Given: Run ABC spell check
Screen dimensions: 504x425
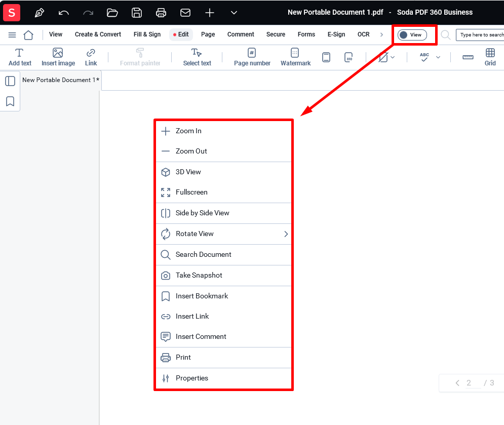Looking at the screenshot, I should click(x=424, y=57).
